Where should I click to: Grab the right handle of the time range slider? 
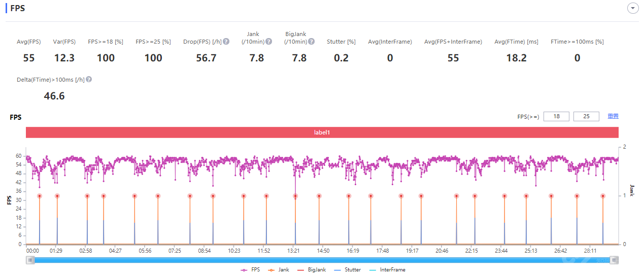coord(615,260)
